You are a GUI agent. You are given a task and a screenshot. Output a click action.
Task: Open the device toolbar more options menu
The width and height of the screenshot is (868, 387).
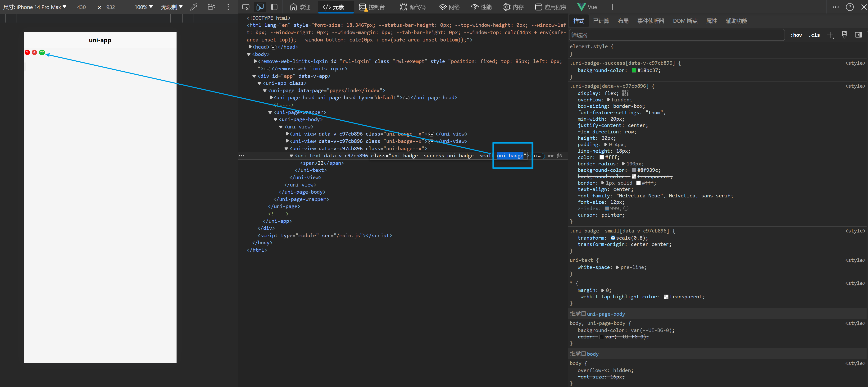(228, 7)
